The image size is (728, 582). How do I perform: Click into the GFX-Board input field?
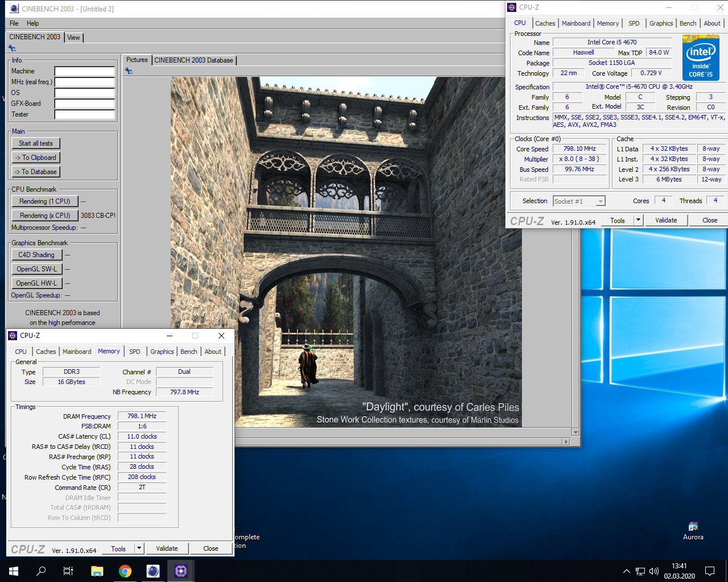point(85,104)
